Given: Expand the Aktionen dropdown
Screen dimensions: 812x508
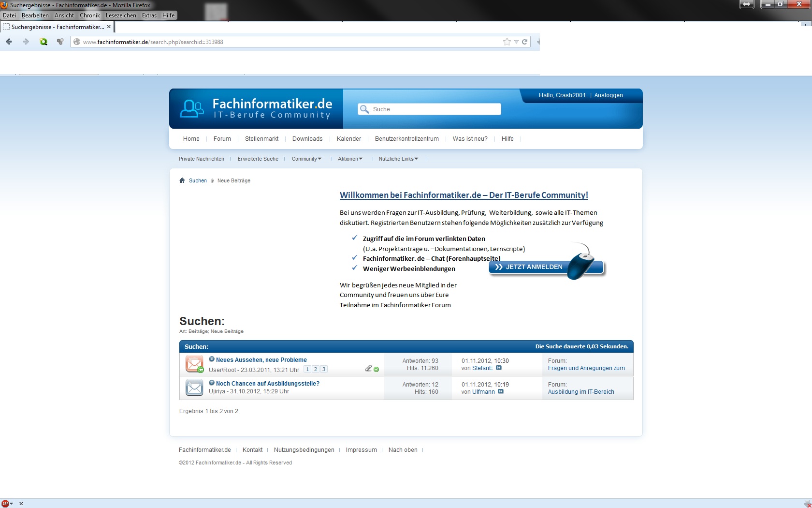Looking at the screenshot, I should 350,159.
